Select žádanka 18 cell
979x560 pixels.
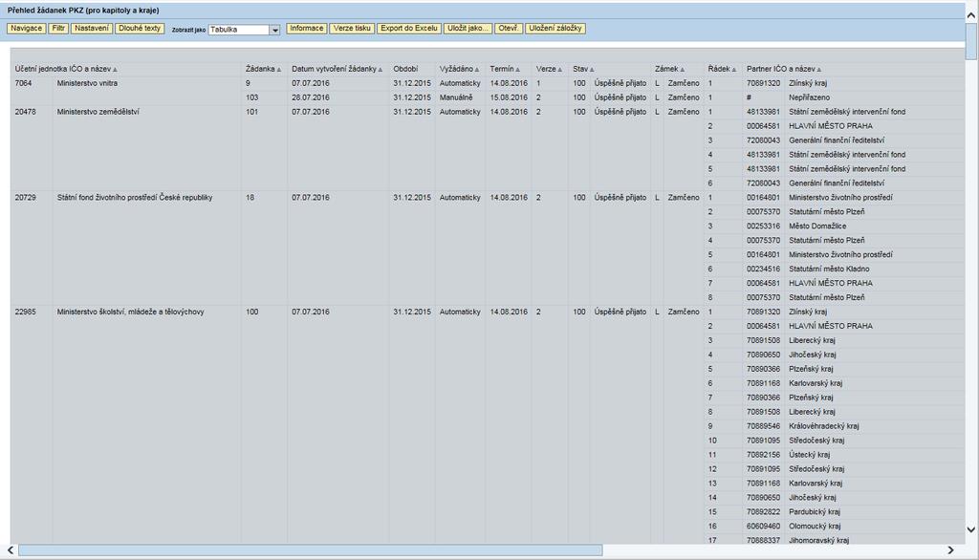pos(250,197)
